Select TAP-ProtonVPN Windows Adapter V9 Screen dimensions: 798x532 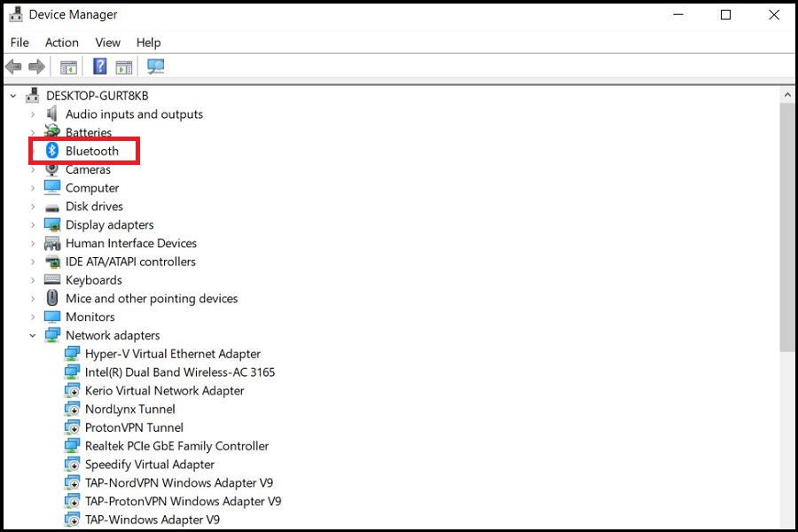tap(183, 501)
